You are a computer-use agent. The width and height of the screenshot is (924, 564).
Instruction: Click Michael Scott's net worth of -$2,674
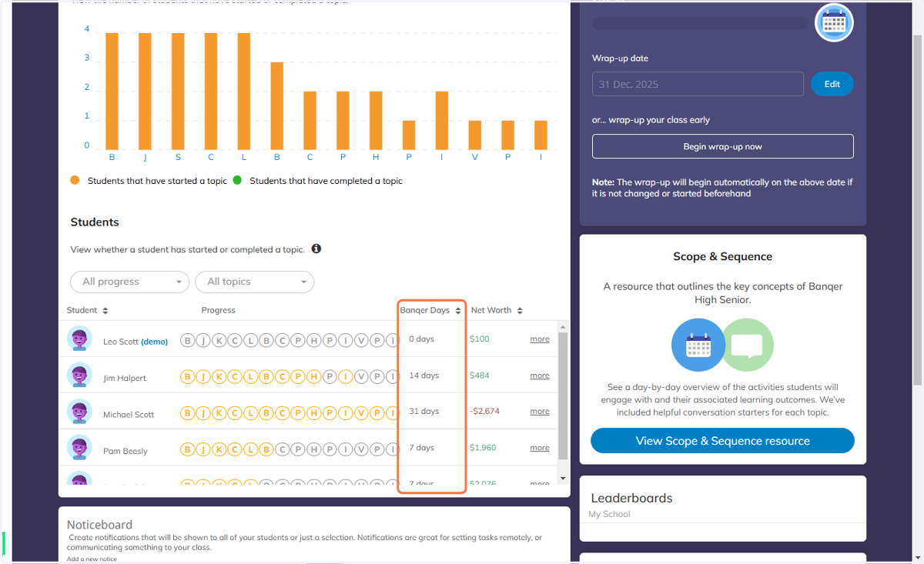click(x=485, y=411)
